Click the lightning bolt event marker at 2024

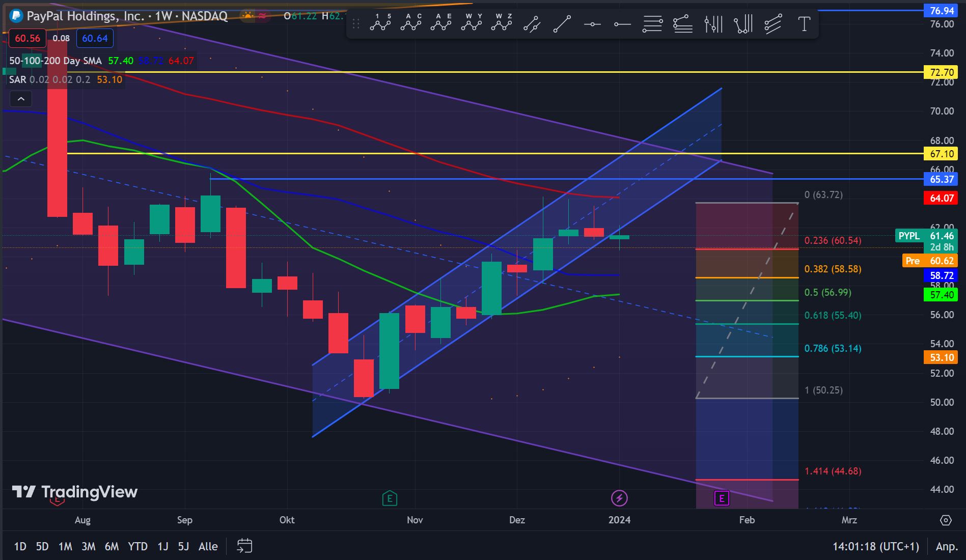coord(619,498)
